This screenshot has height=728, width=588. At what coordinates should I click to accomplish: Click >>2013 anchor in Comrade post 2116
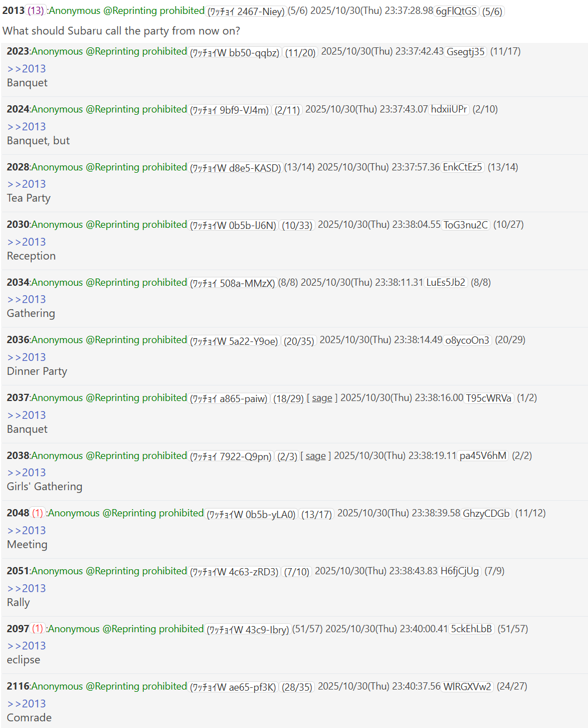coord(26,703)
